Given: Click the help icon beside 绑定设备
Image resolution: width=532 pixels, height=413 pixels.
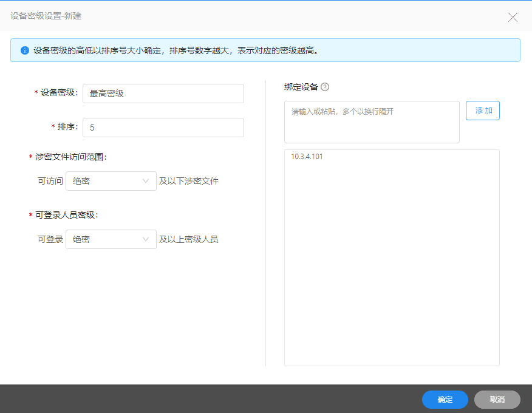Looking at the screenshot, I should tap(325, 87).
